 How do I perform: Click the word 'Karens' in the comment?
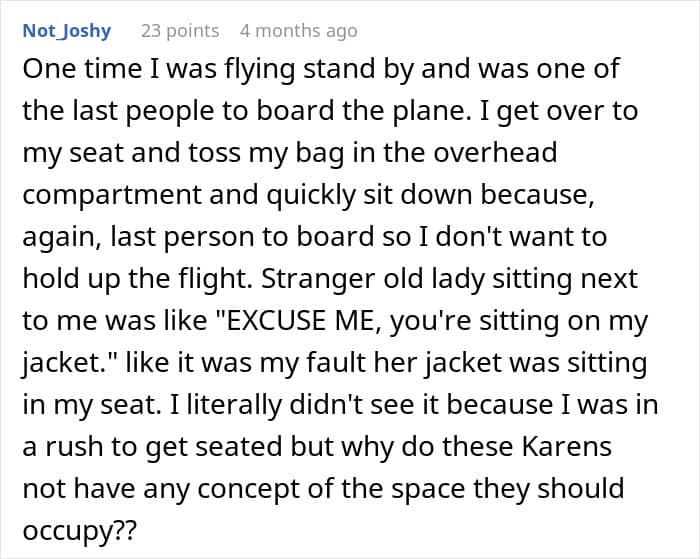click(567, 446)
